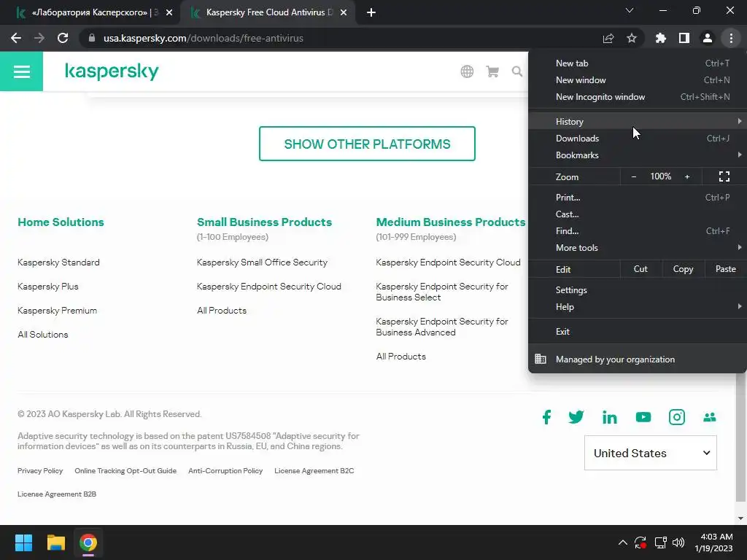Viewport: 747px width, 560px height.
Task: Click Paste in Edit row
Action: [x=726, y=269]
